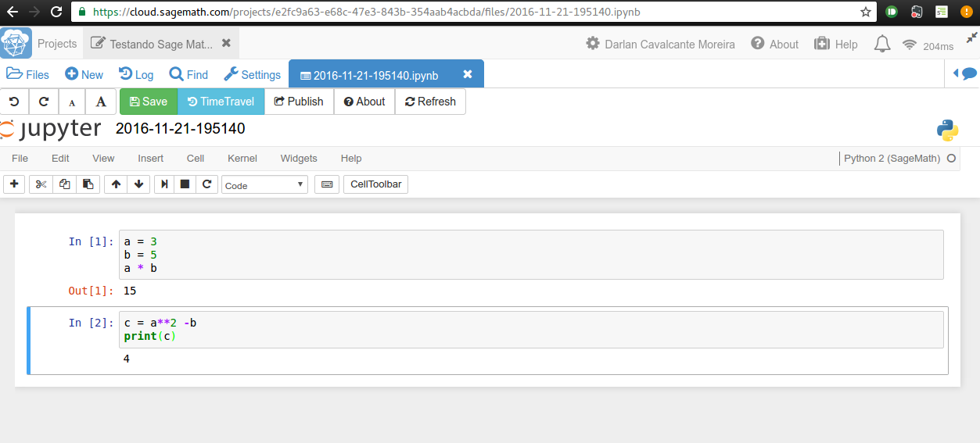Open the cell type dropdown showing Code
Screen dimensions: 980x443
[x=265, y=185]
